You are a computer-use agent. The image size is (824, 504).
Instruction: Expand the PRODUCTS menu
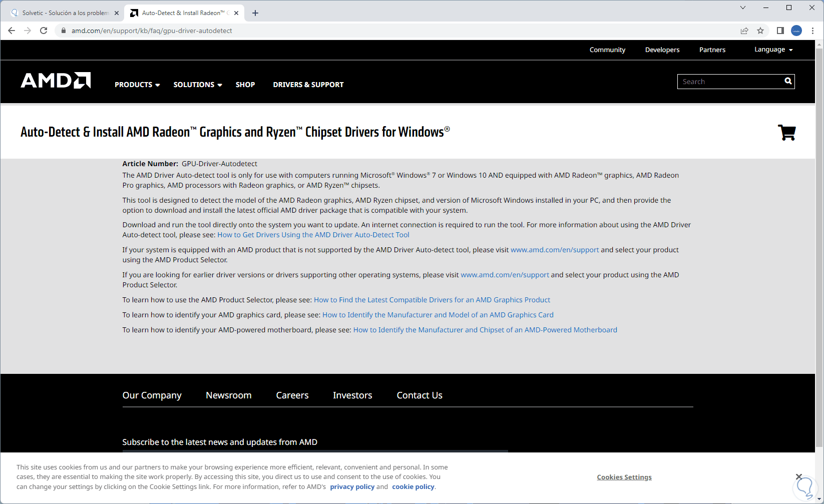coord(137,85)
